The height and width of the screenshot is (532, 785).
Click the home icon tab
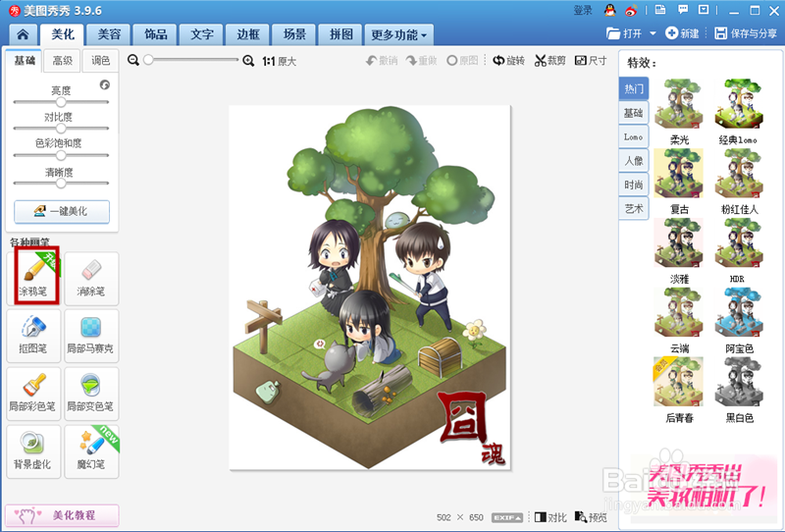click(x=23, y=34)
